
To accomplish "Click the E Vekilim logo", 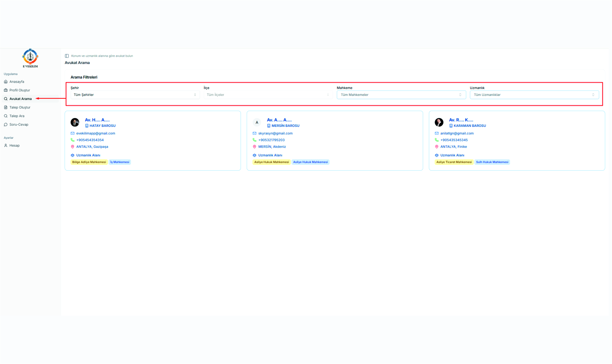I will [x=30, y=57].
